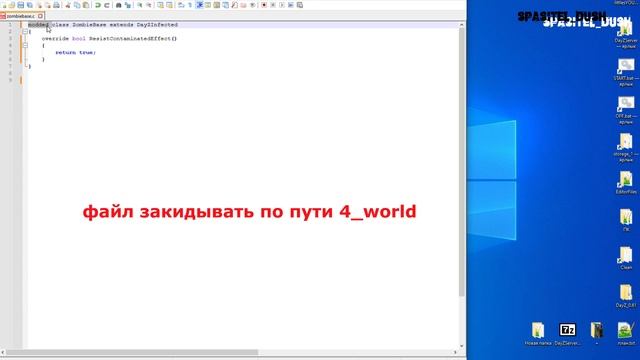640x360 pixels.
Task: Toggle synchronized horizontal scrolling
Action: click(x=169, y=5)
